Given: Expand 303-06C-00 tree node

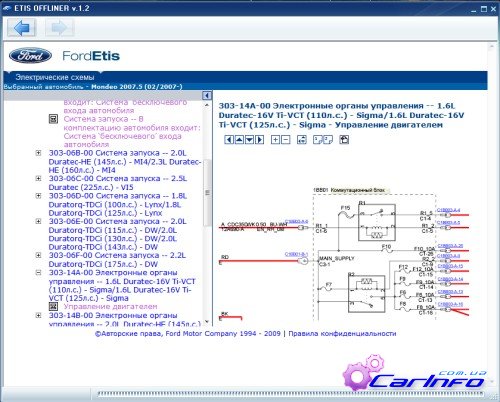Looking at the screenshot, I should (38, 178).
